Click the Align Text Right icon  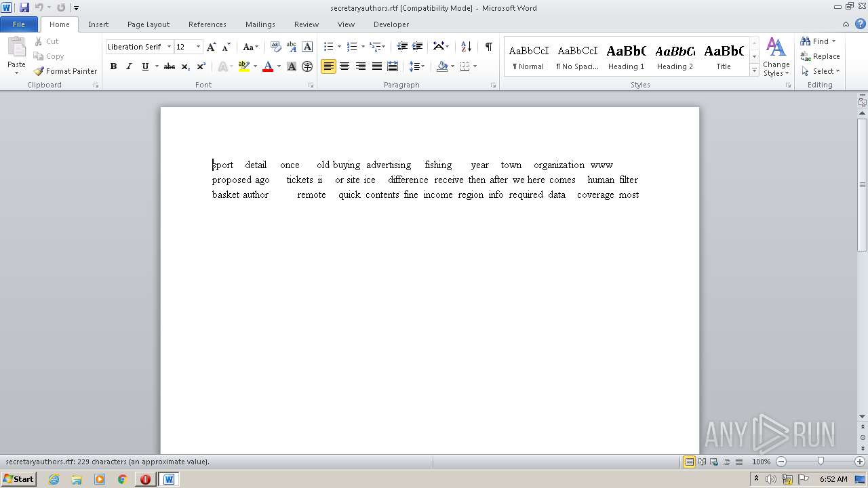tap(361, 66)
